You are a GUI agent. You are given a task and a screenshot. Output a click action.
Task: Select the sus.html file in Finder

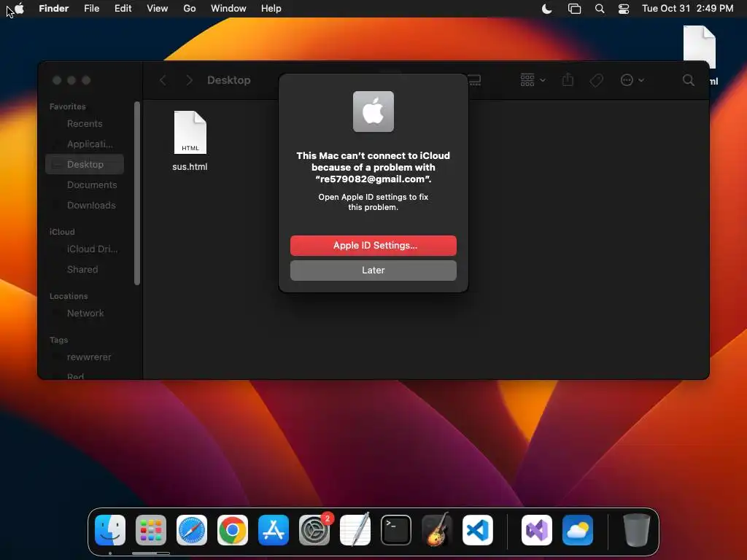pos(190,141)
